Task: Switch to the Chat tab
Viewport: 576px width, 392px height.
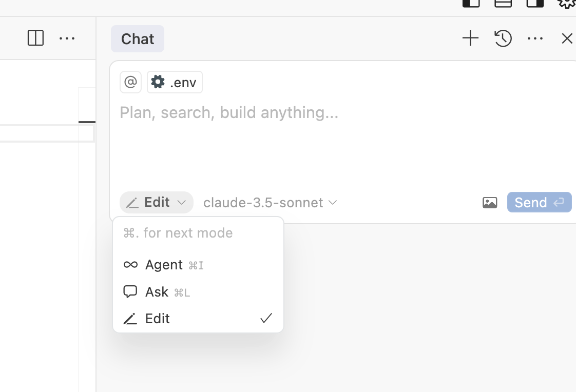Action: (x=138, y=39)
